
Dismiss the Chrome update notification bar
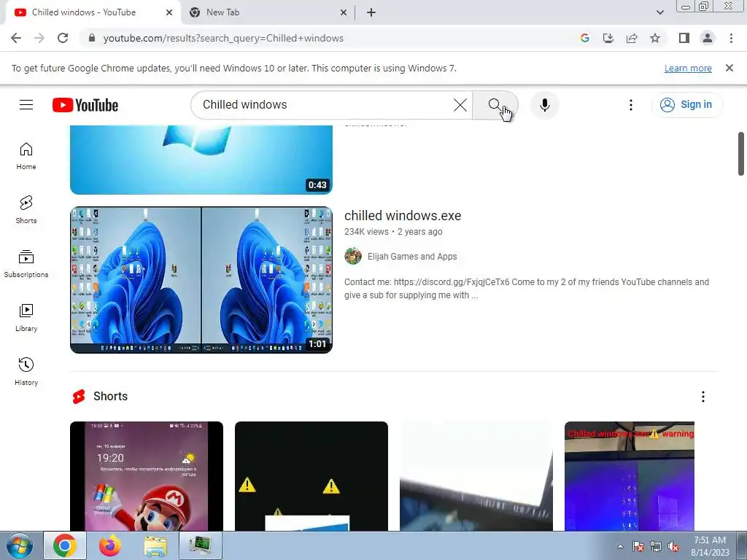point(729,68)
